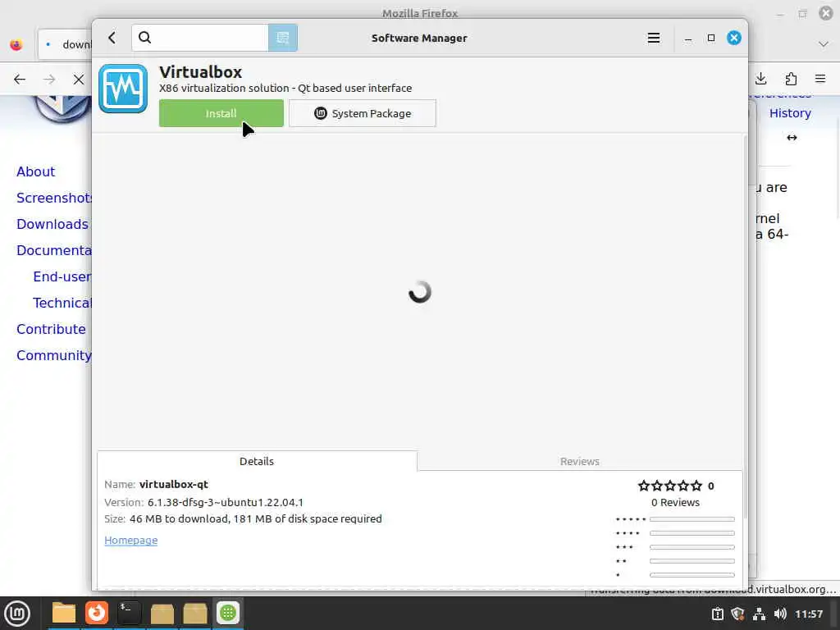Screen dimensions: 840x630
Task: Click Firefox forward navigation arrow
Action: point(49,80)
